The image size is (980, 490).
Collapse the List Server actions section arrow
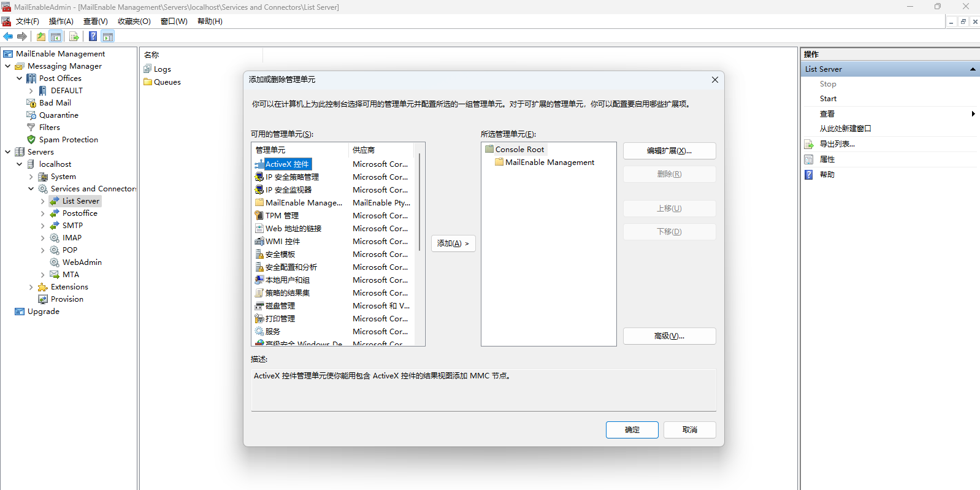point(973,69)
